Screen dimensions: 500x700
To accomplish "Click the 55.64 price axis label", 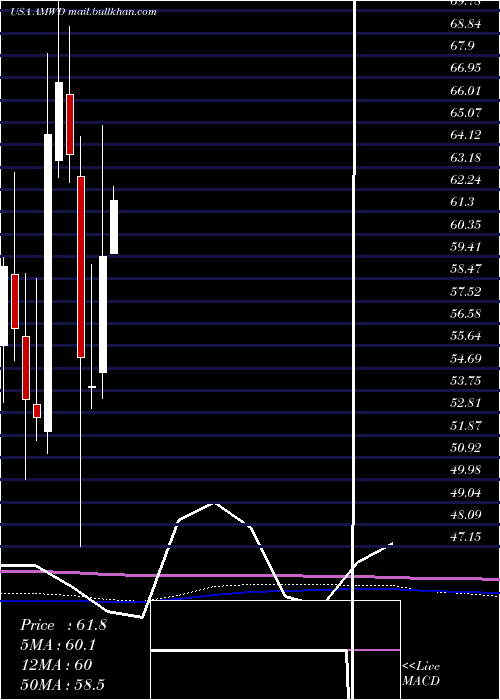I will pyautogui.click(x=466, y=336).
